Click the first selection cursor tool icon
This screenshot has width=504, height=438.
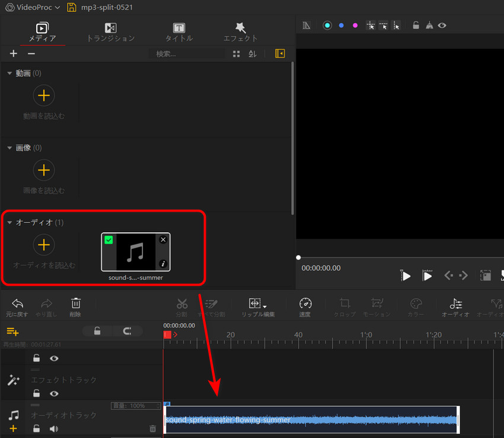pos(371,25)
